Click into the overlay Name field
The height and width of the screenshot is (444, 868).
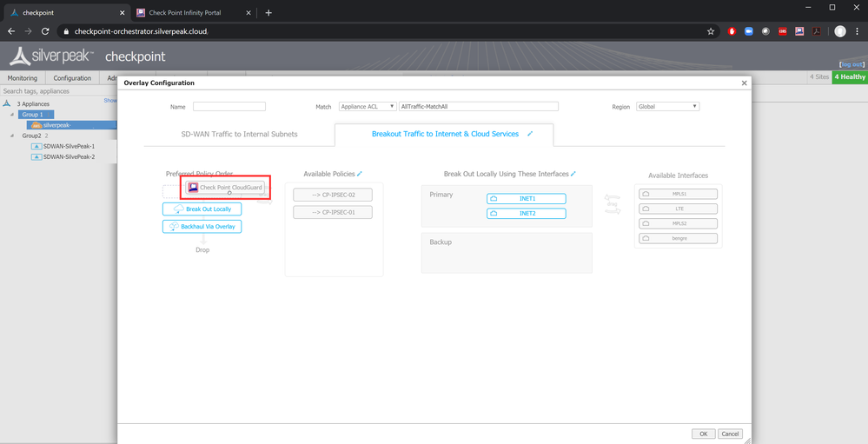(x=229, y=106)
